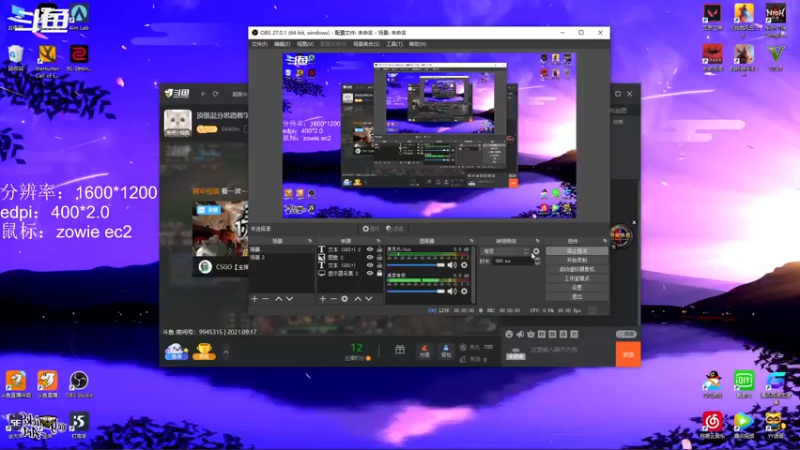Mute the second mixer track speaker icon
The height and width of the screenshot is (450, 800).
(452, 291)
